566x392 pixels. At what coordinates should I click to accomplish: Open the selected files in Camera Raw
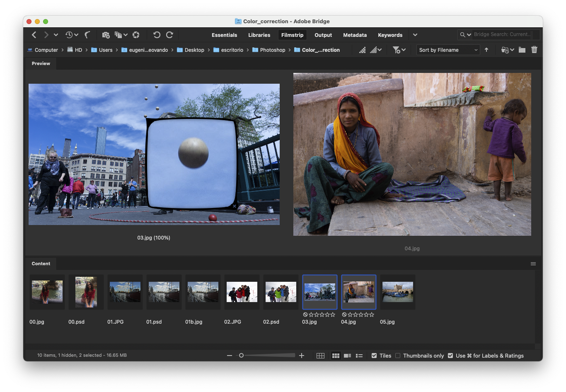136,35
